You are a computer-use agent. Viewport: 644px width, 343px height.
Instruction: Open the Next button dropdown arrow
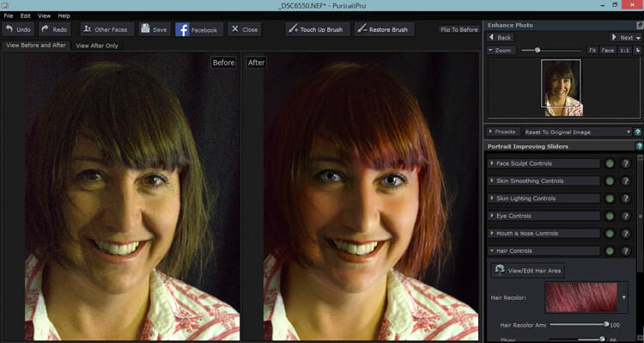[x=638, y=38]
